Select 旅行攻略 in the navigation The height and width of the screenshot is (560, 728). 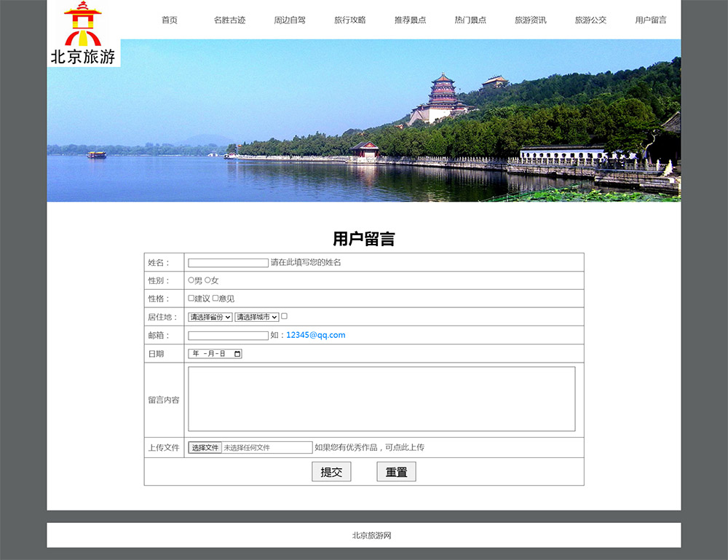pyautogui.click(x=350, y=20)
